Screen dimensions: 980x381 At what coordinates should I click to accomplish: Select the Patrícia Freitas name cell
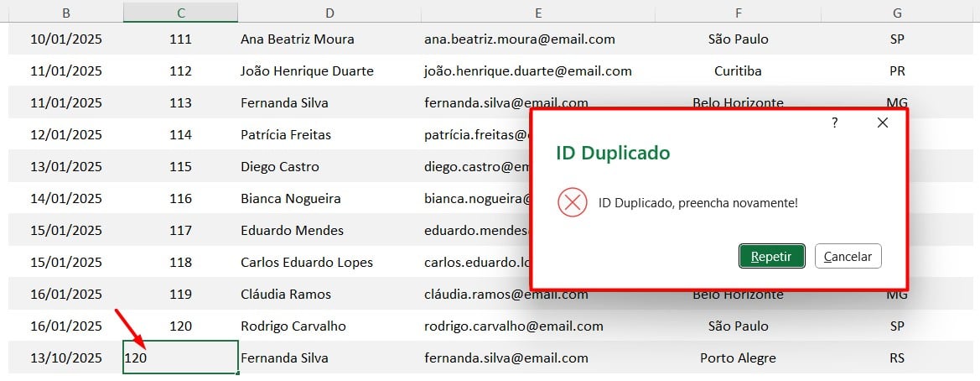329,134
